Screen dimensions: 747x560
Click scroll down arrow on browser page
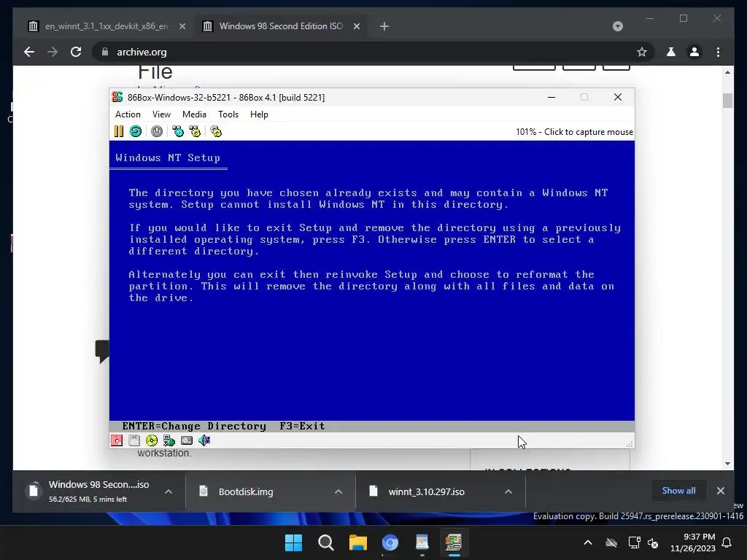tap(727, 463)
